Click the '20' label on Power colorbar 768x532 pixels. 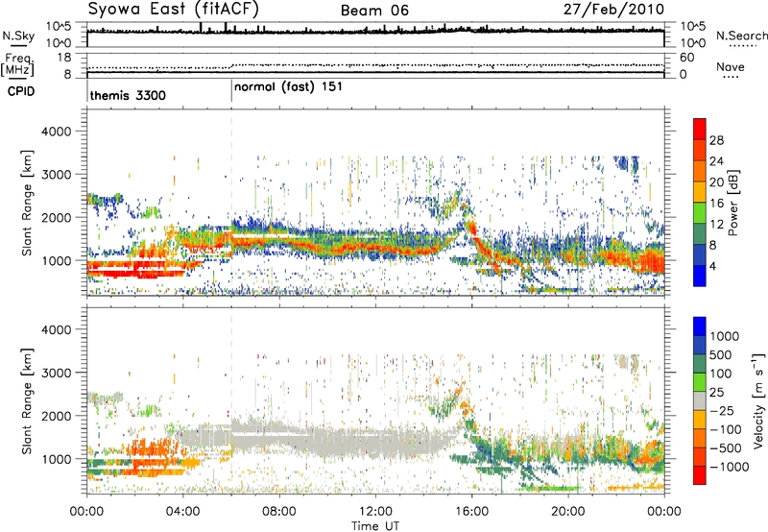click(x=716, y=182)
